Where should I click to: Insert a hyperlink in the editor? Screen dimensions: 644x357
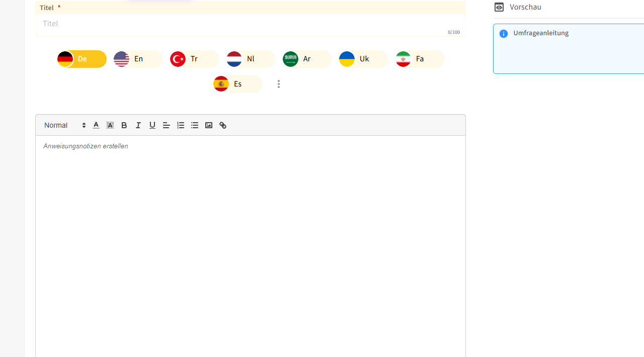point(223,125)
